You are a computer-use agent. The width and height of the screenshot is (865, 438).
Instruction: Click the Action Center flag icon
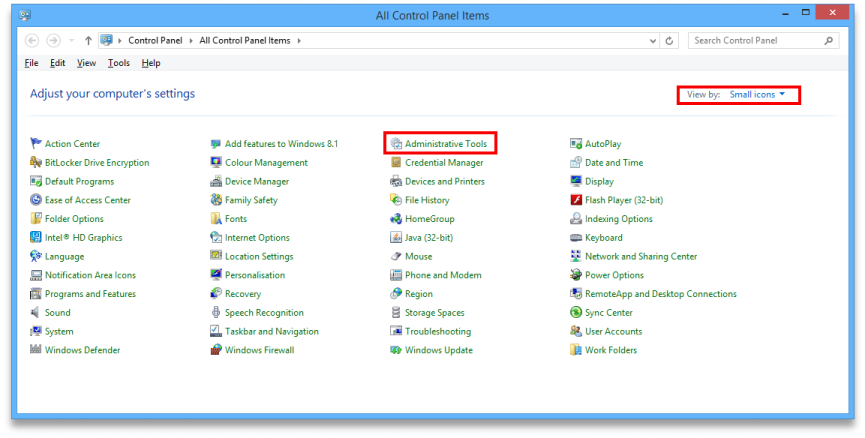36,144
